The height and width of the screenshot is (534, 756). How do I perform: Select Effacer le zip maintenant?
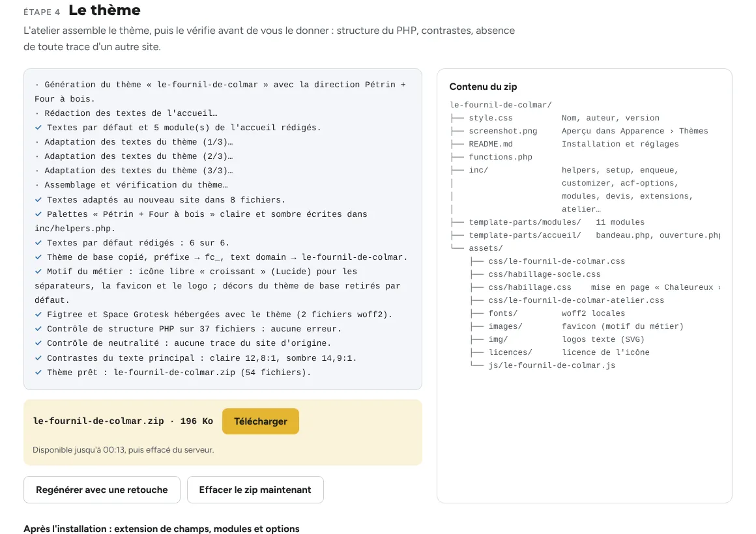click(x=255, y=490)
